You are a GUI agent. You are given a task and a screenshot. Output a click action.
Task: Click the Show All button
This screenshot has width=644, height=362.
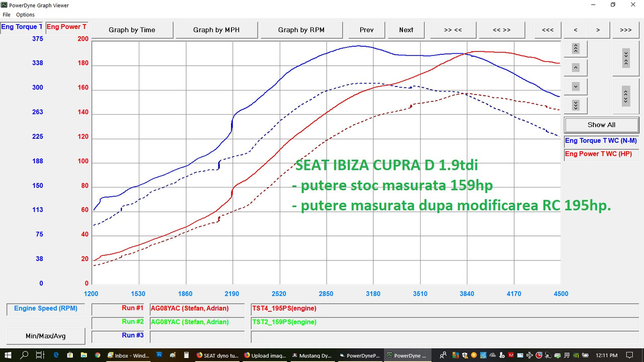[601, 125]
